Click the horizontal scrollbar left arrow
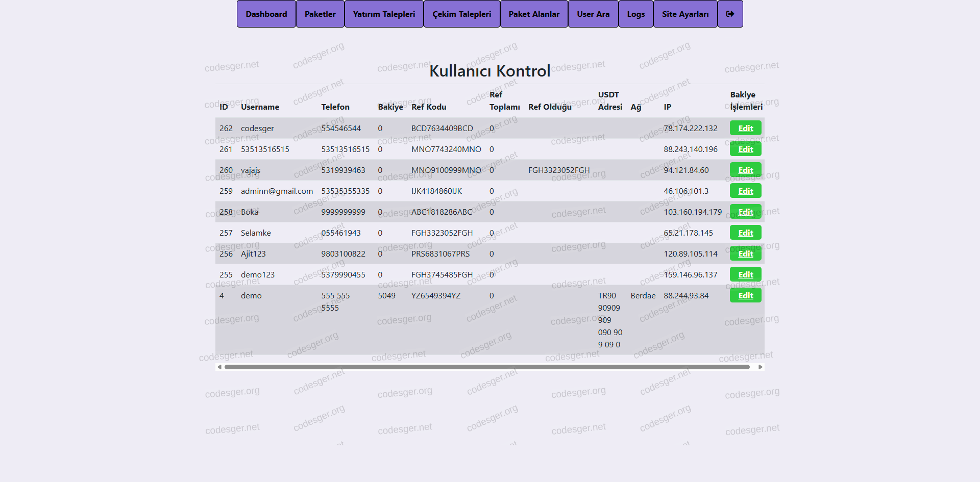Image resolution: width=980 pixels, height=482 pixels. tap(219, 367)
